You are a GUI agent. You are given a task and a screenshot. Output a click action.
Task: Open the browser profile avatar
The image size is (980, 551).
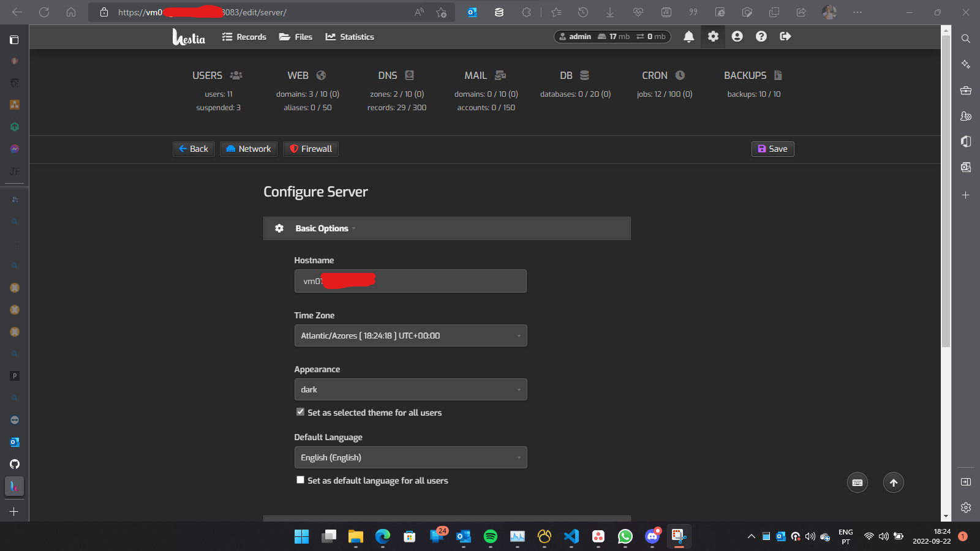click(829, 12)
